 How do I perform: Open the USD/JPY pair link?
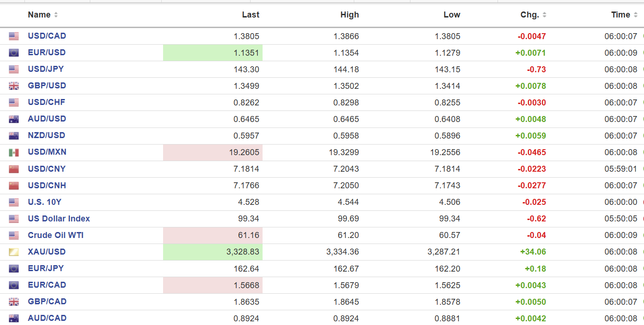pyautogui.click(x=46, y=69)
